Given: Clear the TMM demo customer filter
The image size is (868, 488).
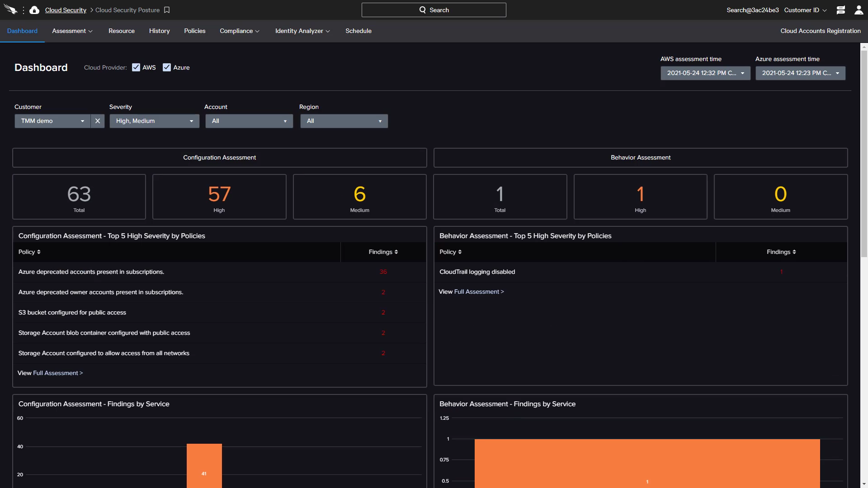Looking at the screenshot, I should coord(98,121).
